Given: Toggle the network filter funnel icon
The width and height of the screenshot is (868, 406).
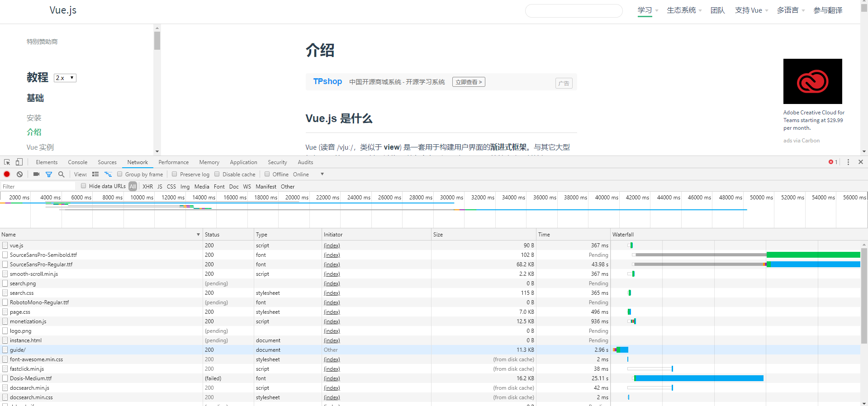Looking at the screenshot, I should 49,174.
